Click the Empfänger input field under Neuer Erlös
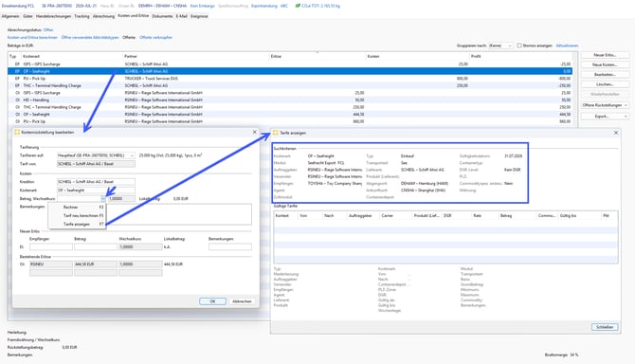Screen dimensions: 635x364 51,247
